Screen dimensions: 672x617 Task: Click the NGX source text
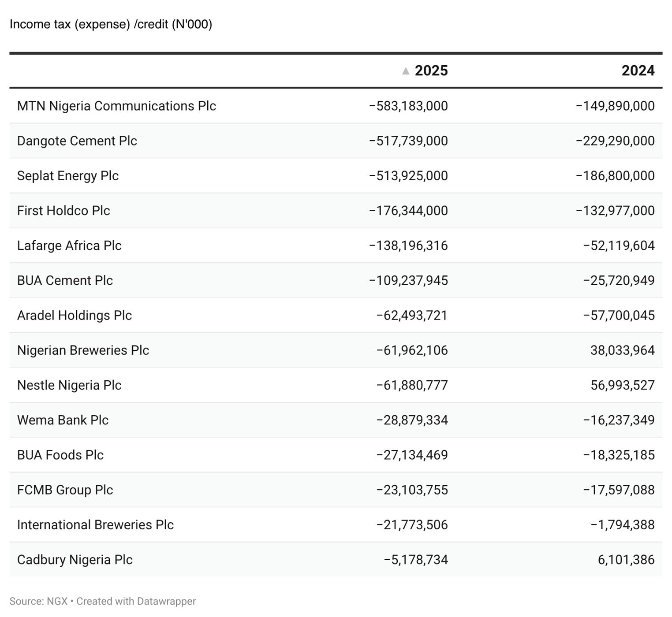(57, 601)
